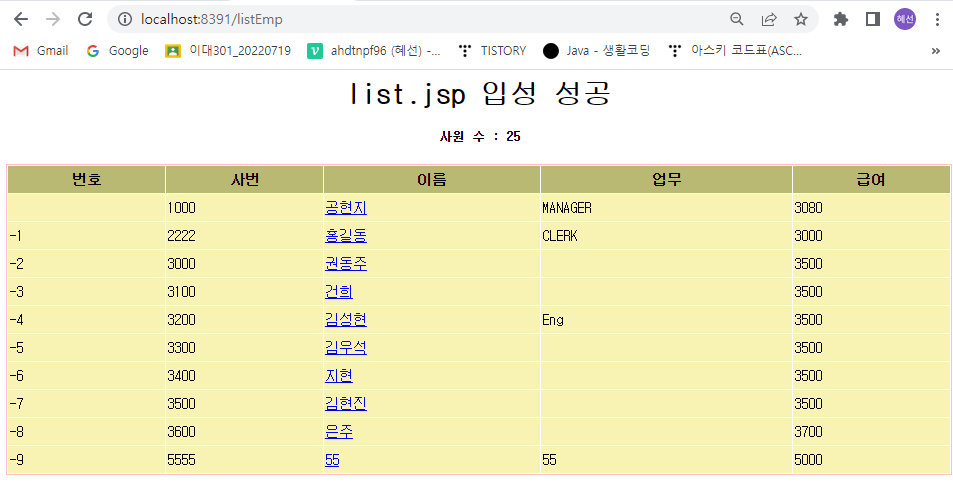Open the name link 55
Screen dimensions: 953x490
point(332,460)
